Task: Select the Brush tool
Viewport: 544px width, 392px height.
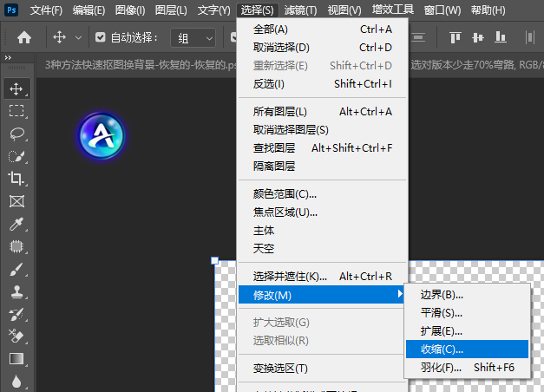Action: (x=16, y=269)
